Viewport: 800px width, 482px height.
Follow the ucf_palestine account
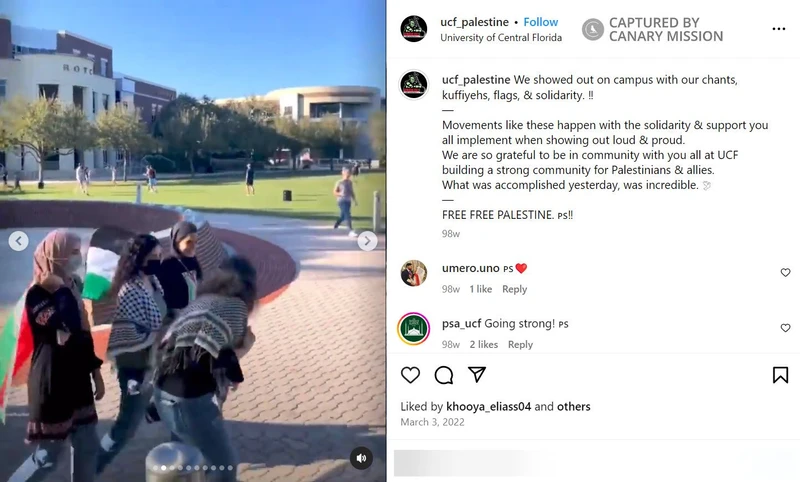click(540, 22)
